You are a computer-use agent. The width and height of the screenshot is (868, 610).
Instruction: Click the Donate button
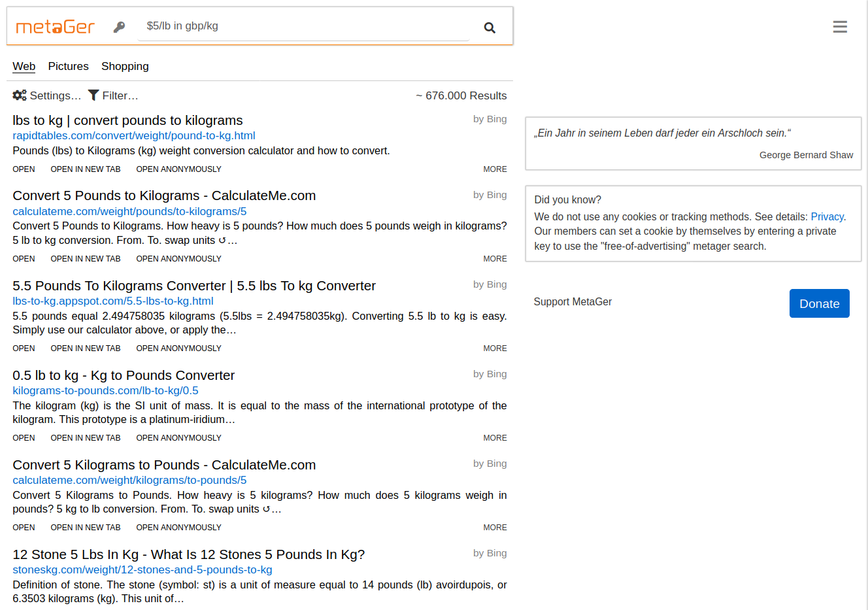click(819, 303)
